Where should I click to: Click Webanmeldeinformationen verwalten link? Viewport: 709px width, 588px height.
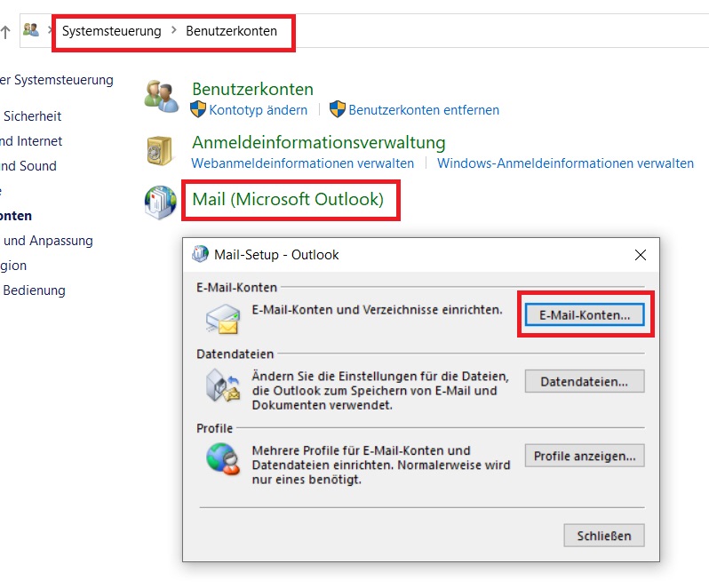tap(302, 163)
